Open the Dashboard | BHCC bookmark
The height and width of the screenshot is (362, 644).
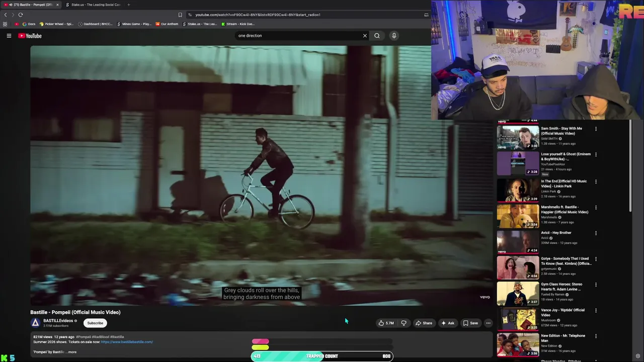pos(95,24)
